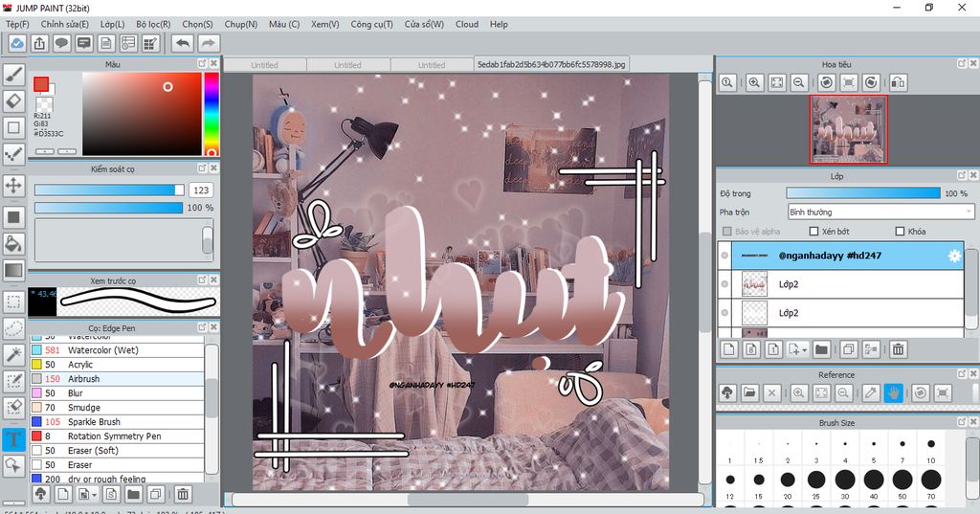Viewport: 980px width, 514px height.
Task: Adjust the Độ trong opacity slider
Action: coord(862,193)
